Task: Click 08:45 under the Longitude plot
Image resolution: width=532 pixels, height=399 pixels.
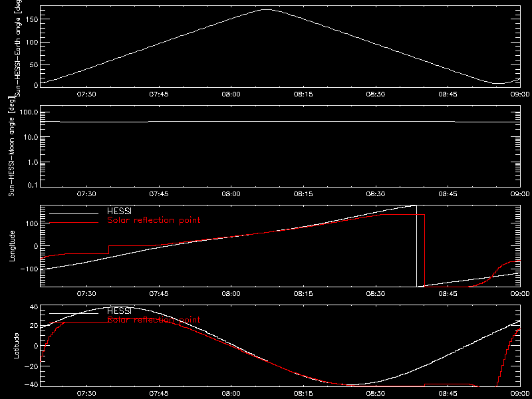Action: coord(448,294)
